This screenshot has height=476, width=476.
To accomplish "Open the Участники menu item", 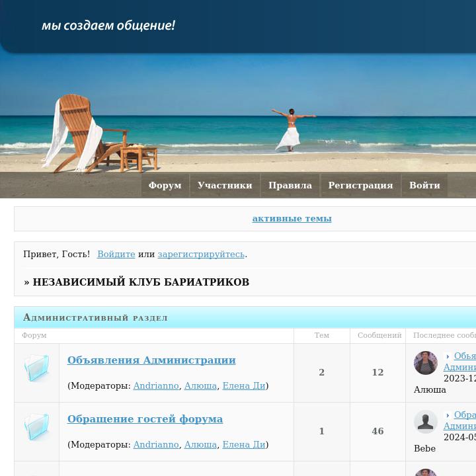I will [225, 185].
